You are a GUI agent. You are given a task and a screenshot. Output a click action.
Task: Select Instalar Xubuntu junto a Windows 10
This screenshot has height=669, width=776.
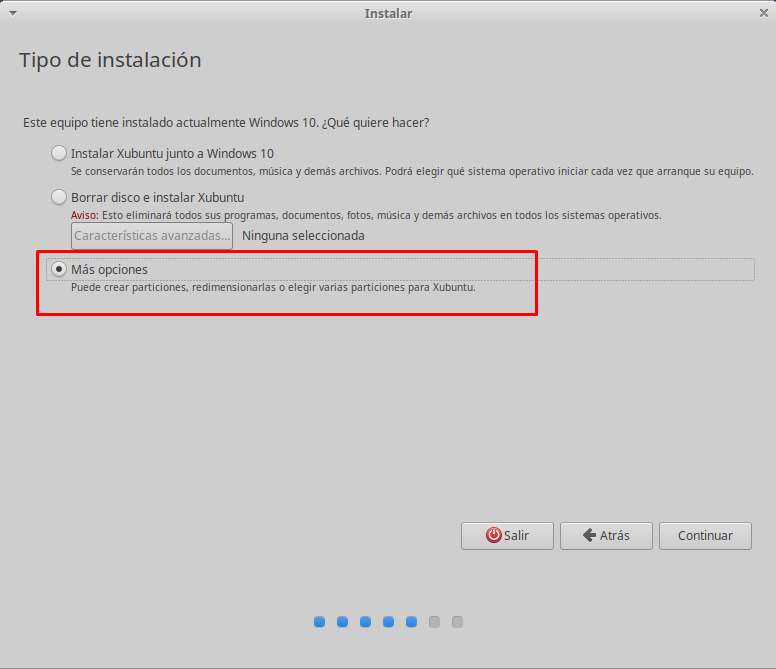59,154
